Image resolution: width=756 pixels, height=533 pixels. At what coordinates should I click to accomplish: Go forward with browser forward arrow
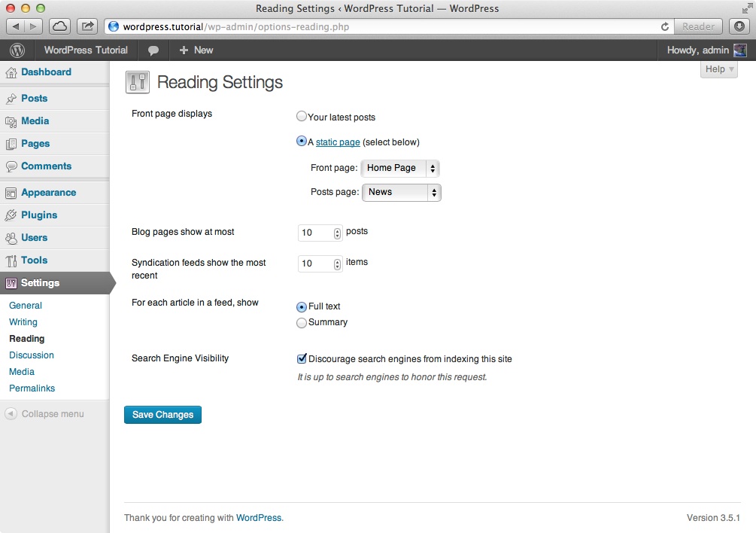click(x=33, y=26)
